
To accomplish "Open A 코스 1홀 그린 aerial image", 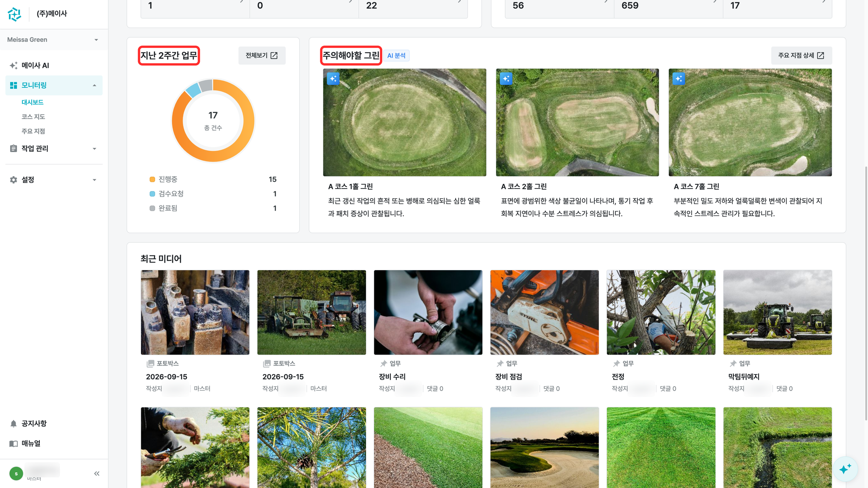I will pyautogui.click(x=404, y=122).
